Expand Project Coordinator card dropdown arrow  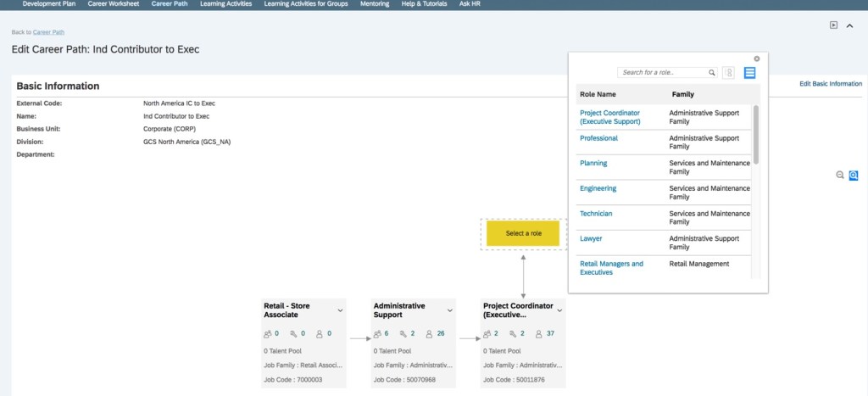(560, 310)
